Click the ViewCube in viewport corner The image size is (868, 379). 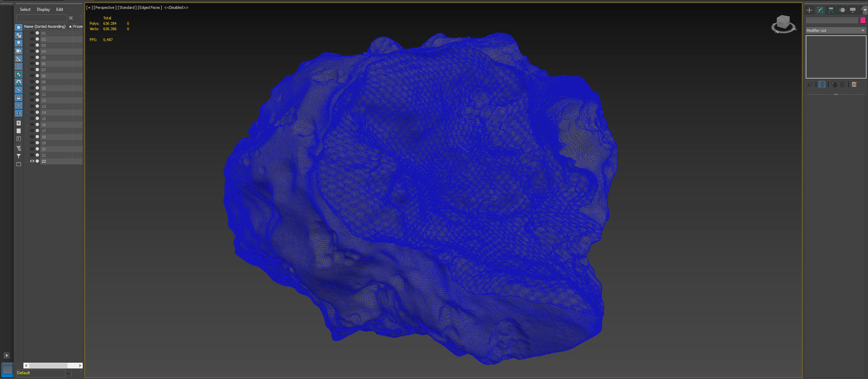[783, 24]
